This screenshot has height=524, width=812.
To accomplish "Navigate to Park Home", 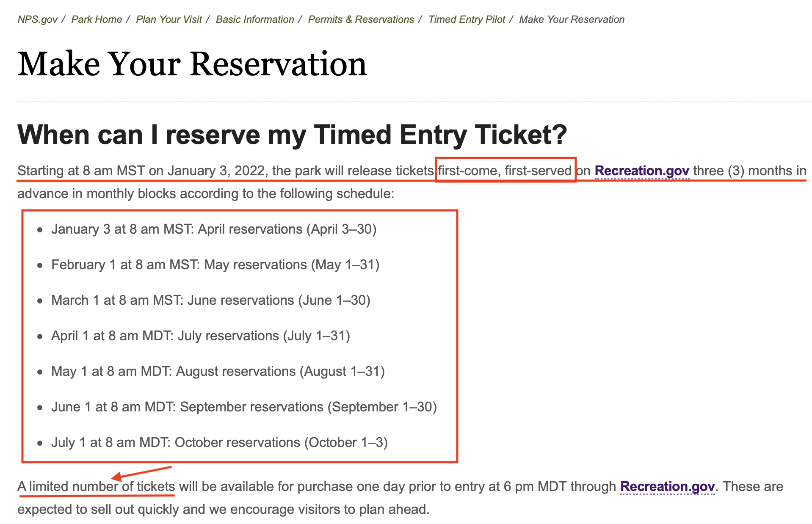I will coord(97,19).
